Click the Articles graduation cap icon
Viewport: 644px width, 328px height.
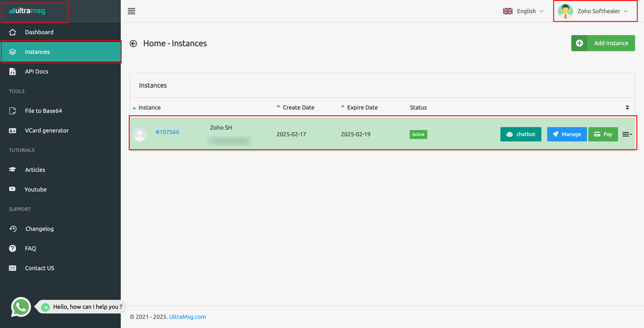click(12, 170)
